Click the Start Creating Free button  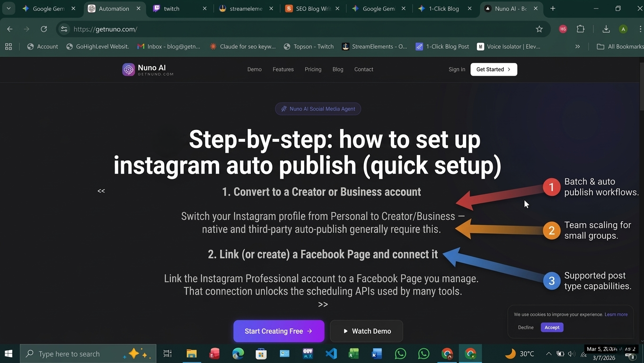[x=278, y=331]
